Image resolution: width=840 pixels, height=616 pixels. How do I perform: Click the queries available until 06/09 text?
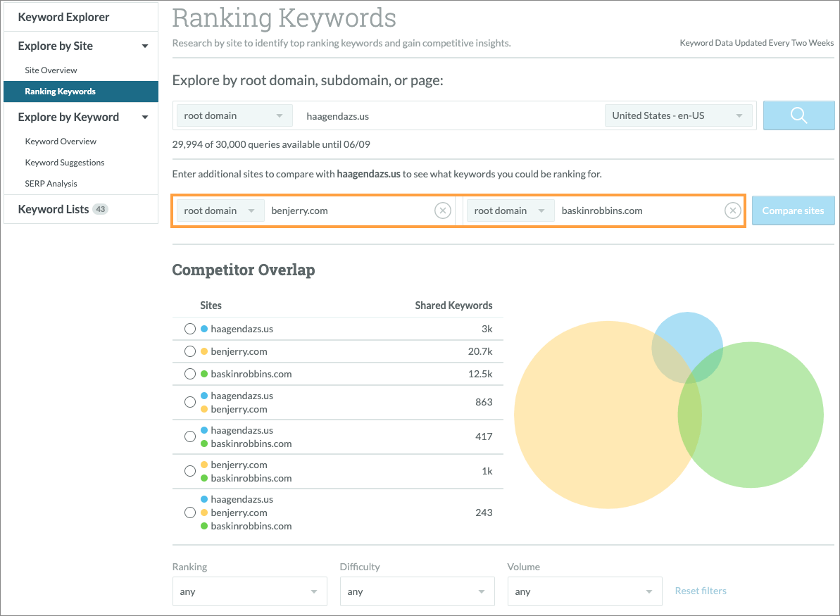pos(271,144)
